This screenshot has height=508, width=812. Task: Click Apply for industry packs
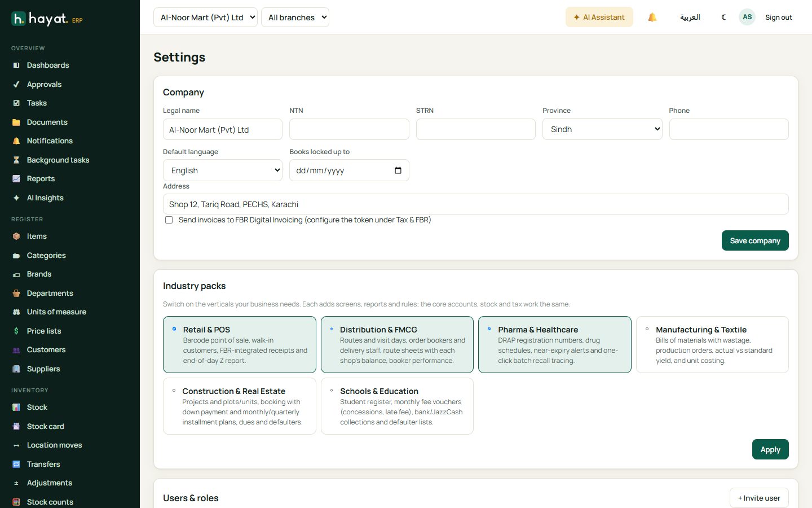(x=770, y=449)
